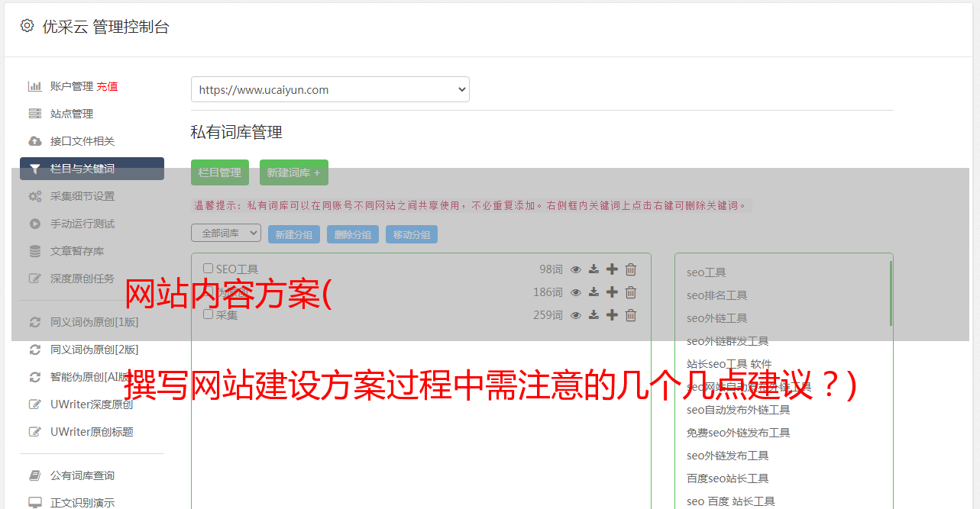The width and height of the screenshot is (980, 509).
Task: Open the https://www.ucaiyun.com site dropdown
Action: (330, 89)
